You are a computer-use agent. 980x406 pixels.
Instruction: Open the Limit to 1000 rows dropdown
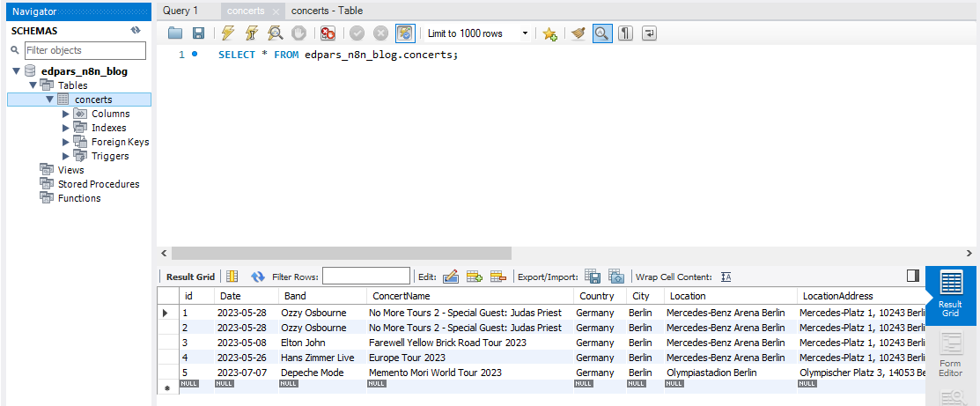[x=526, y=33]
